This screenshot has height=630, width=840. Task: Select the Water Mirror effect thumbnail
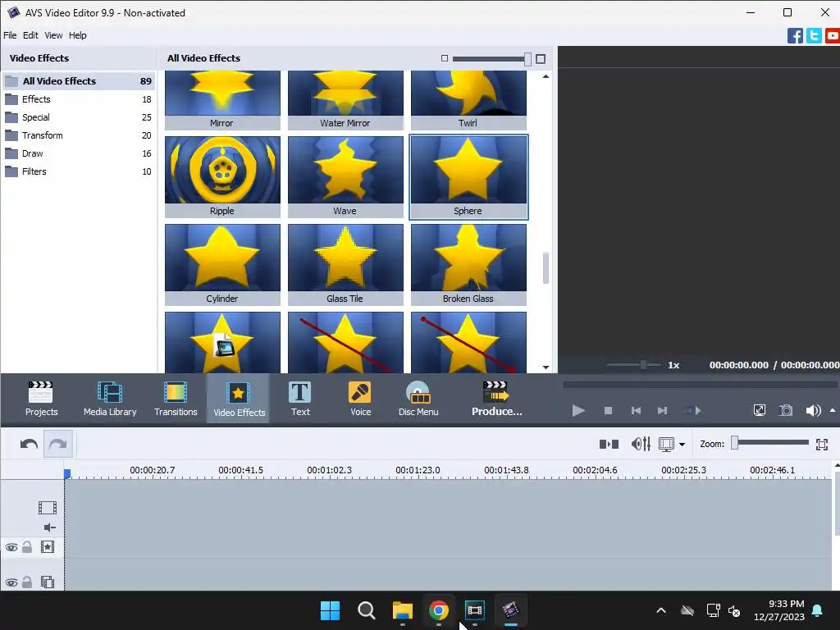point(345,100)
